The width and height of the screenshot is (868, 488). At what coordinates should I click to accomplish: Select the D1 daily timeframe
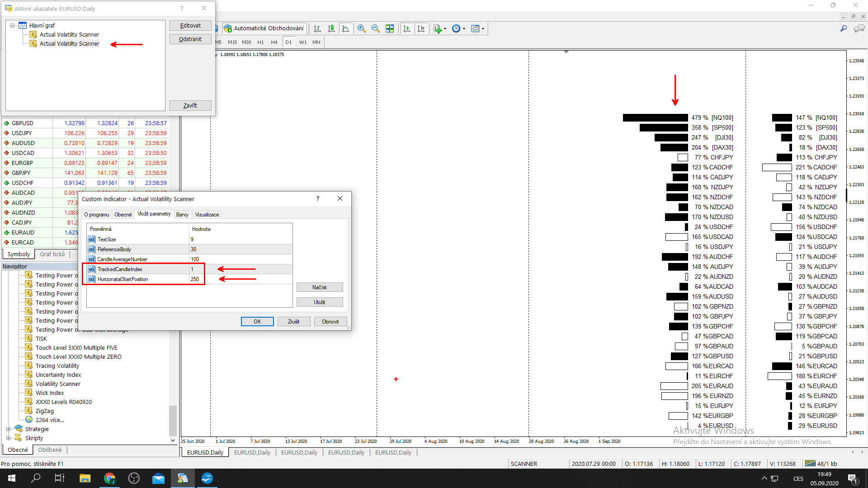click(288, 42)
